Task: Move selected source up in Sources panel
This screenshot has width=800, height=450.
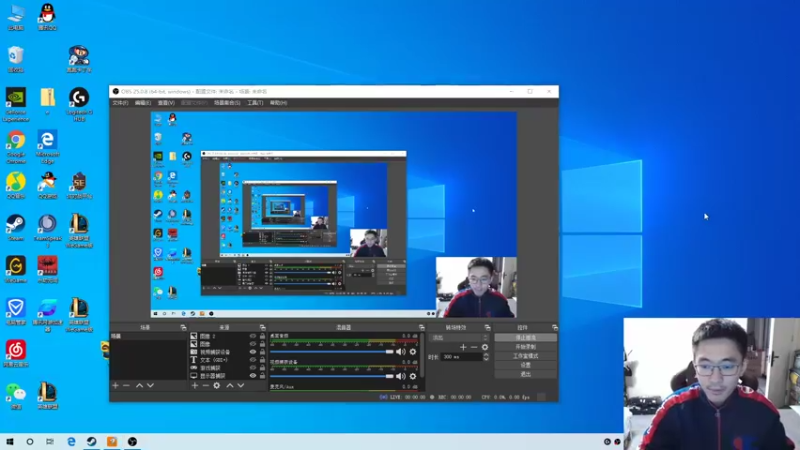Action: tap(230, 386)
